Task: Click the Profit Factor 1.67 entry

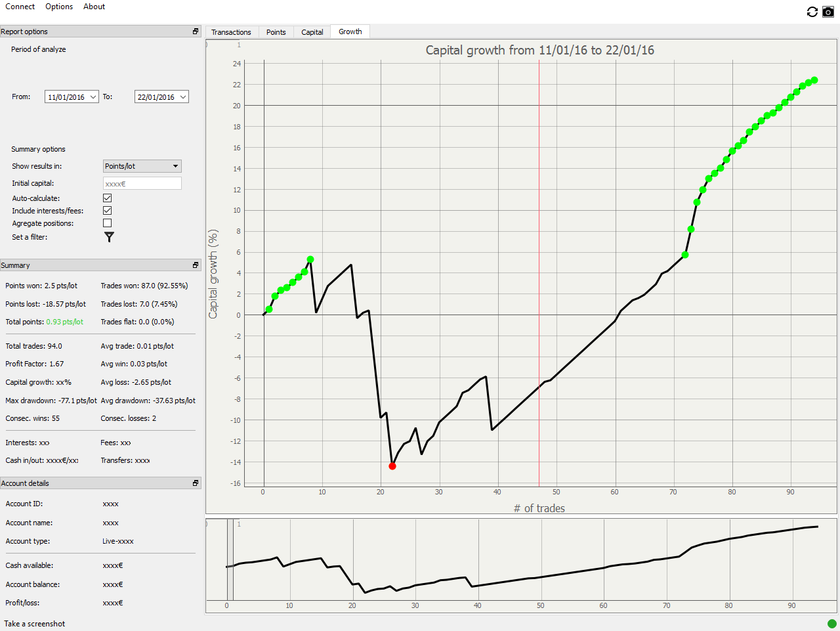Action: point(35,364)
